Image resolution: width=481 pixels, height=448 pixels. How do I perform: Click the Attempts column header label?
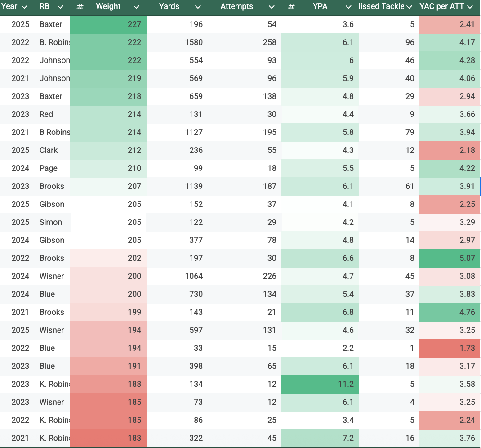tap(237, 7)
